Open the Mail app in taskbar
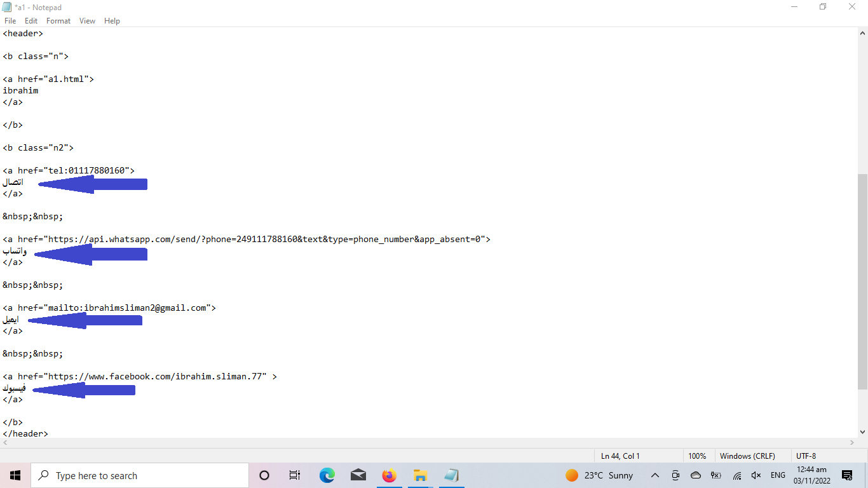Screen dimensions: 868x488 click(358, 475)
